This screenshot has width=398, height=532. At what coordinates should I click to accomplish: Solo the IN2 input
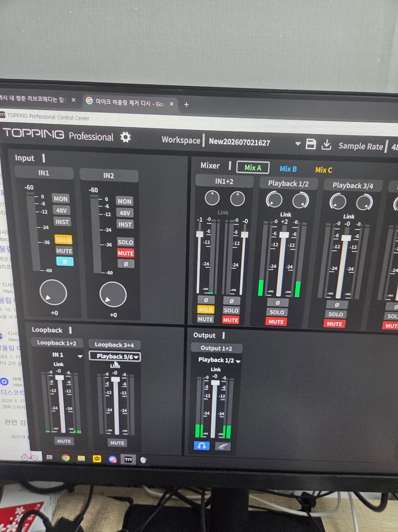pos(126,242)
